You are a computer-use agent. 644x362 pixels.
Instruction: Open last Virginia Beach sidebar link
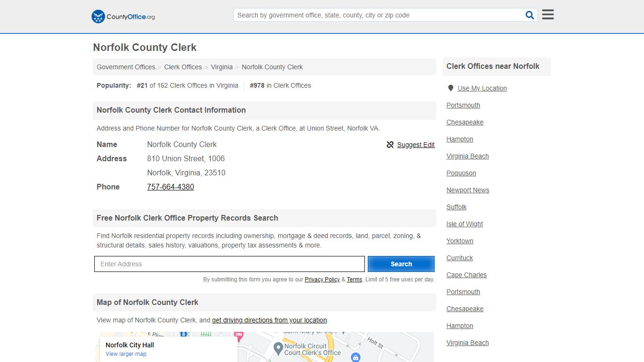point(468,343)
